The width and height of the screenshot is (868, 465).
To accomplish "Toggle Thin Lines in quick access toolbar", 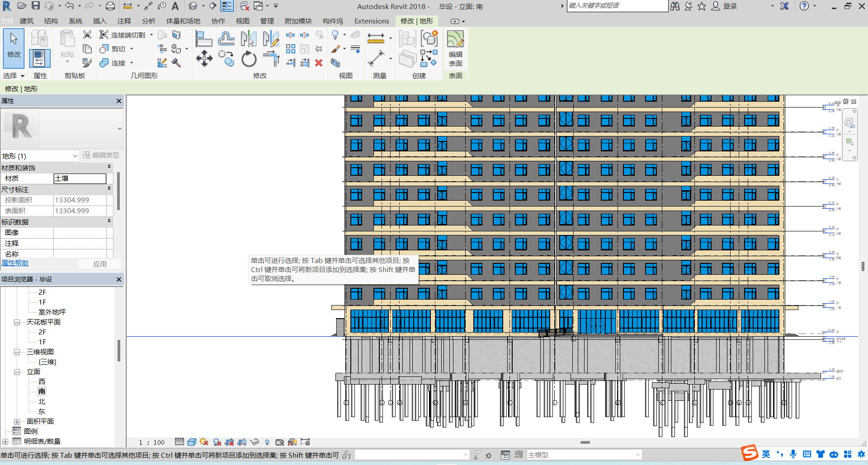I will (227, 6).
